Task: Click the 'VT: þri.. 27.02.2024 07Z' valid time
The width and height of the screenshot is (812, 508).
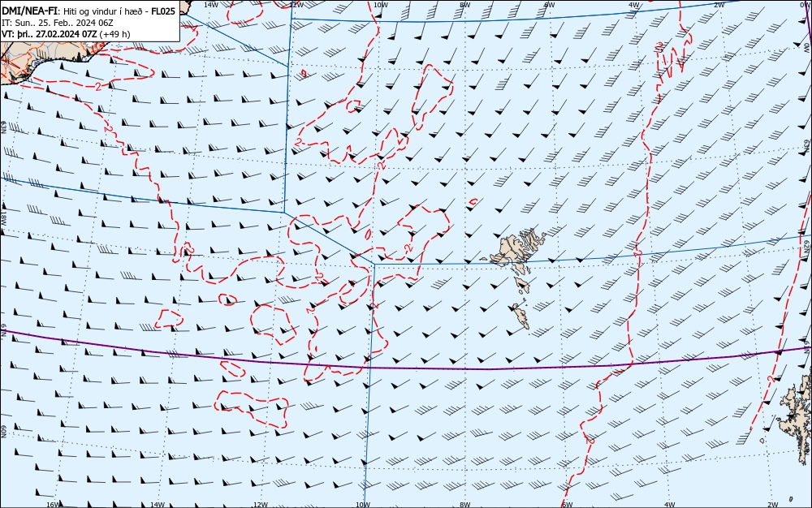Action: pyautogui.click(x=50, y=34)
